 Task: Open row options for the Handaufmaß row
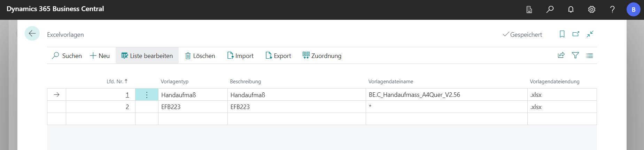point(147,95)
